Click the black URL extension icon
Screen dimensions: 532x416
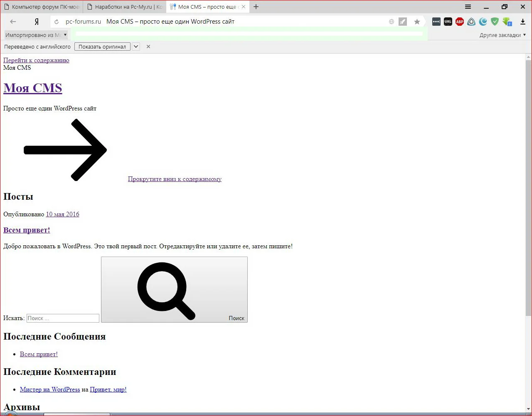pyautogui.click(x=448, y=22)
